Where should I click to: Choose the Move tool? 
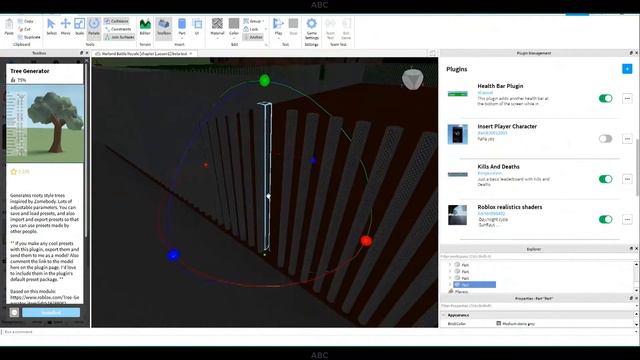coord(65,27)
